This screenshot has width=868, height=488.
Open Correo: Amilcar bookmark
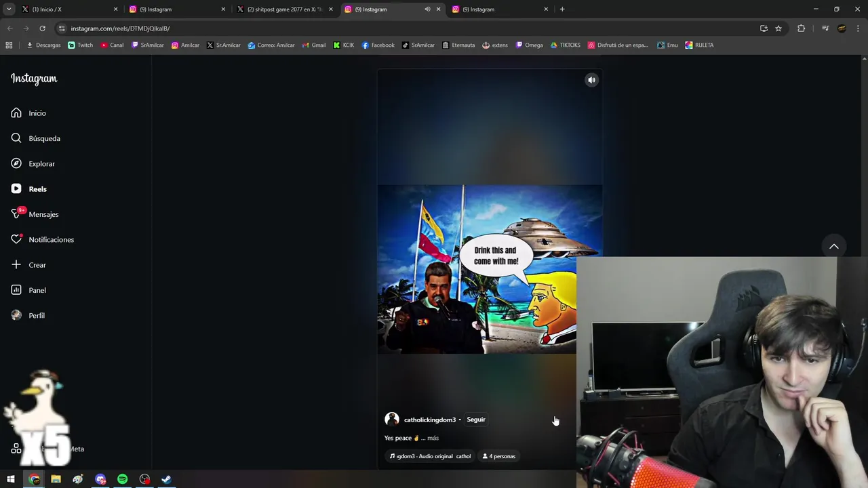[271, 45]
